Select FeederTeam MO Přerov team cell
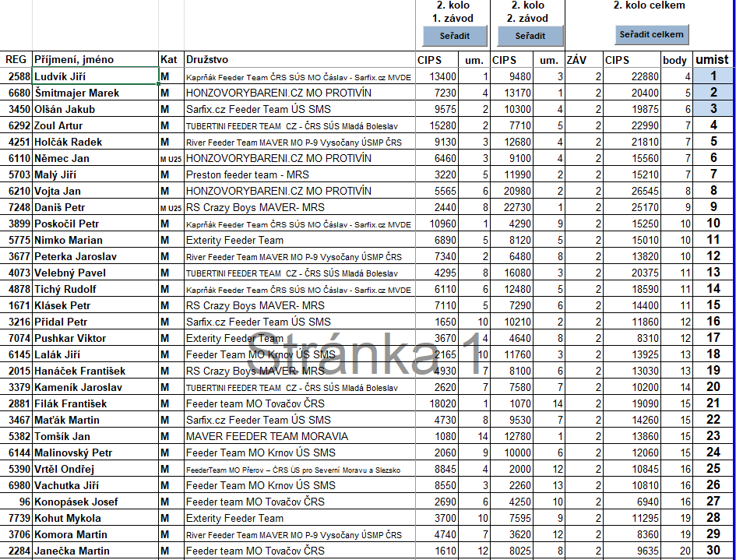 300,469
